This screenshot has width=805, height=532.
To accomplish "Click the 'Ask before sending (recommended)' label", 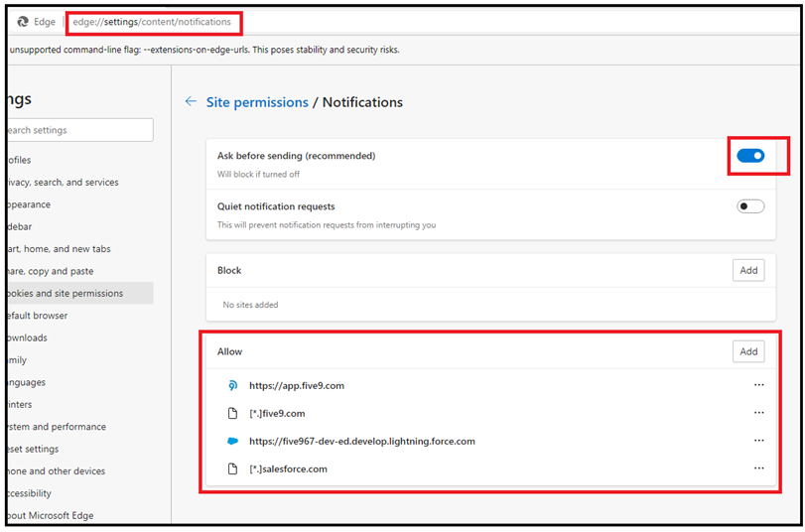I will [296, 156].
